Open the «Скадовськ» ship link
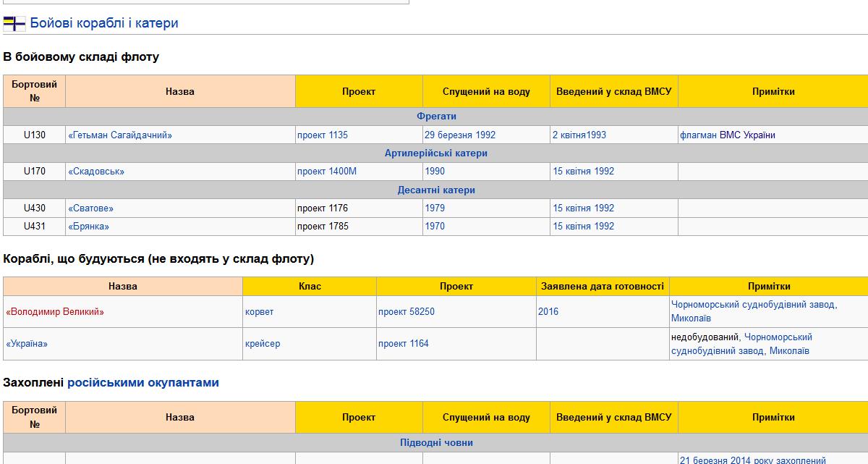Image resolution: width=868 pixels, height=464 pixels. click(x=96, y=172)
